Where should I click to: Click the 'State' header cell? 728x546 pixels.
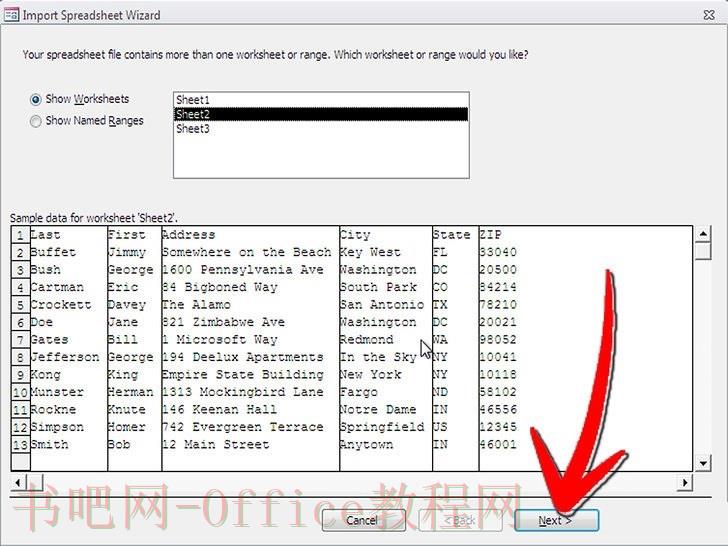coord(455,235)
